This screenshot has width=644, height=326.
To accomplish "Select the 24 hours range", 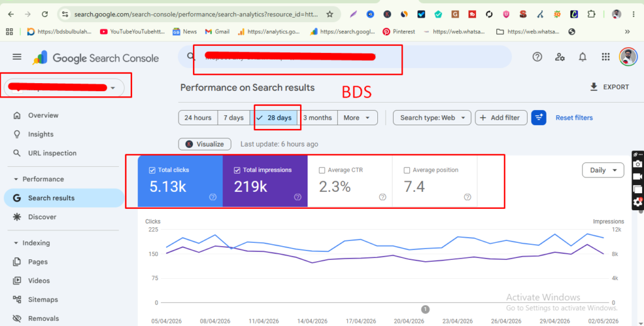I will click(x=198, y=118).
